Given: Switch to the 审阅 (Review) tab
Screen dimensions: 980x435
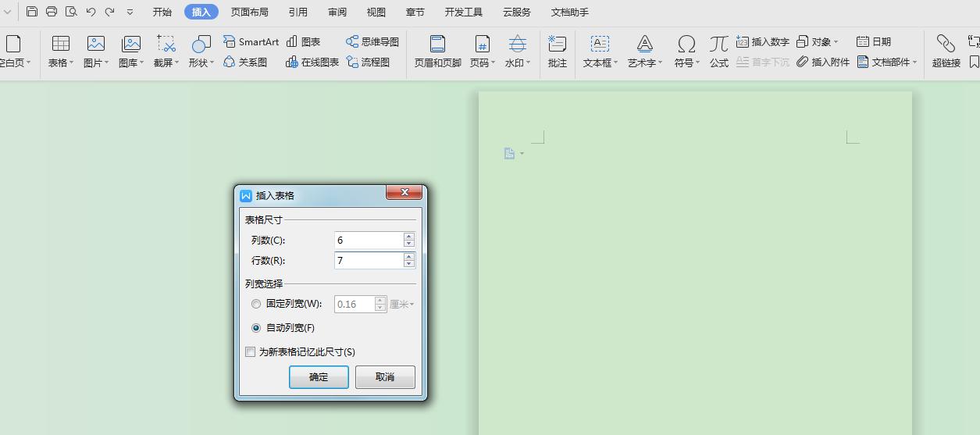Looking at the screenshot, I should [337, 12].
